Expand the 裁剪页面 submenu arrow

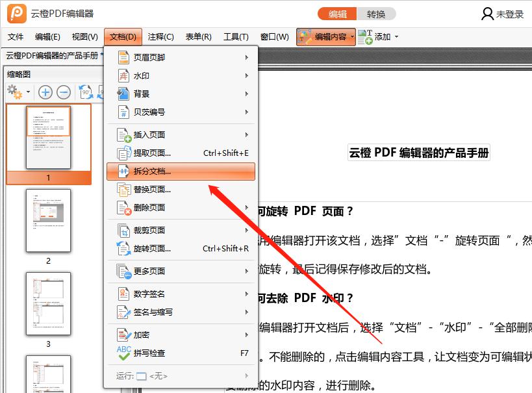(x=247, y=231)
